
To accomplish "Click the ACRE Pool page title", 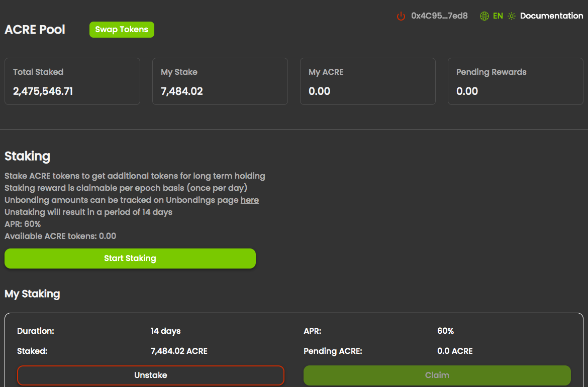I will pos(35,30).
